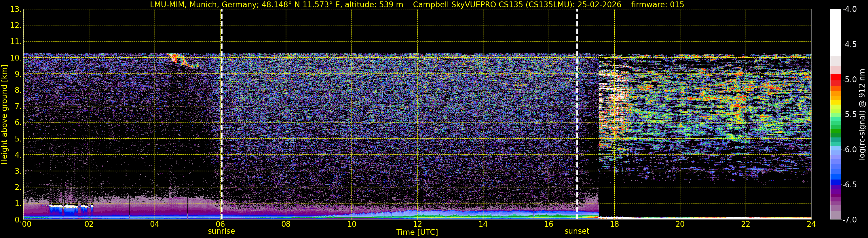Click the log(rc-signal) @ 912 nm colorbar title
The height and width of the screenshot is (238, 868).
click(x=863, y=114)
